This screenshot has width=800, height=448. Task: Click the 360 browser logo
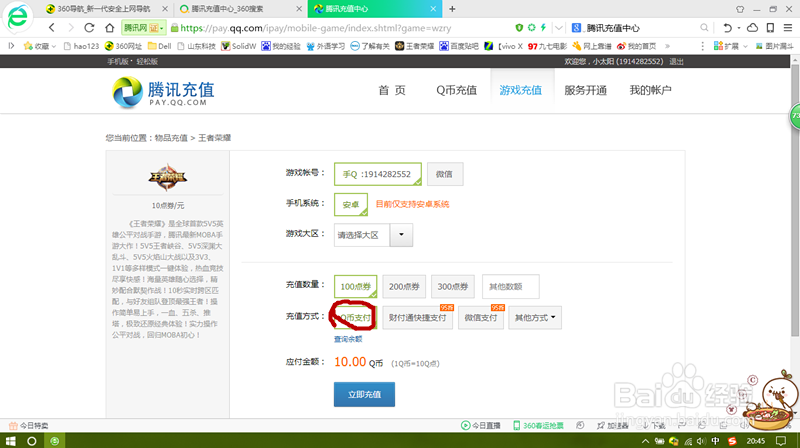[x=18, y=17]
